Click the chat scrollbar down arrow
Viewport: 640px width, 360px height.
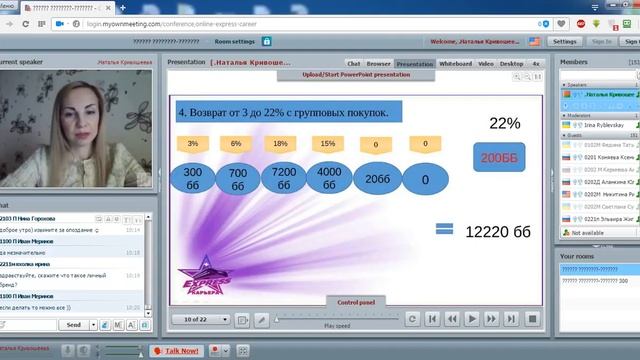coord(148,313)
